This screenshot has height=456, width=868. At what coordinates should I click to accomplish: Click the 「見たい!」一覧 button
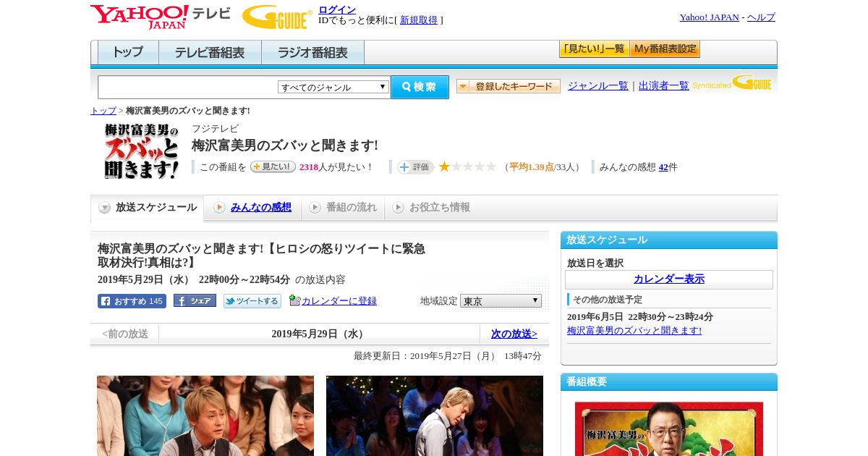point(594,49)
